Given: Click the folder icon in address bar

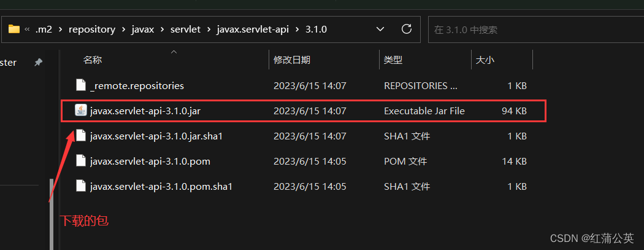Looking at the screenshot, I should [x=14, y=29].
